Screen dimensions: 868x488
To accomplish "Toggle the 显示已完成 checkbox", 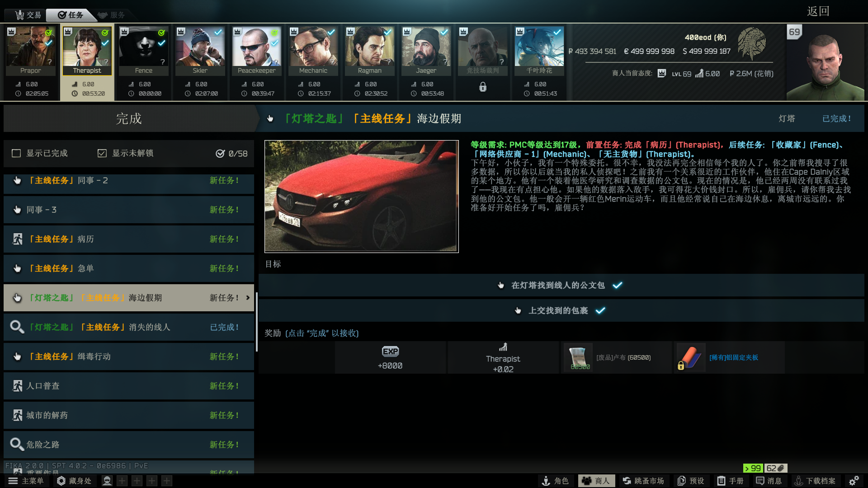I will tap(16, 153).
